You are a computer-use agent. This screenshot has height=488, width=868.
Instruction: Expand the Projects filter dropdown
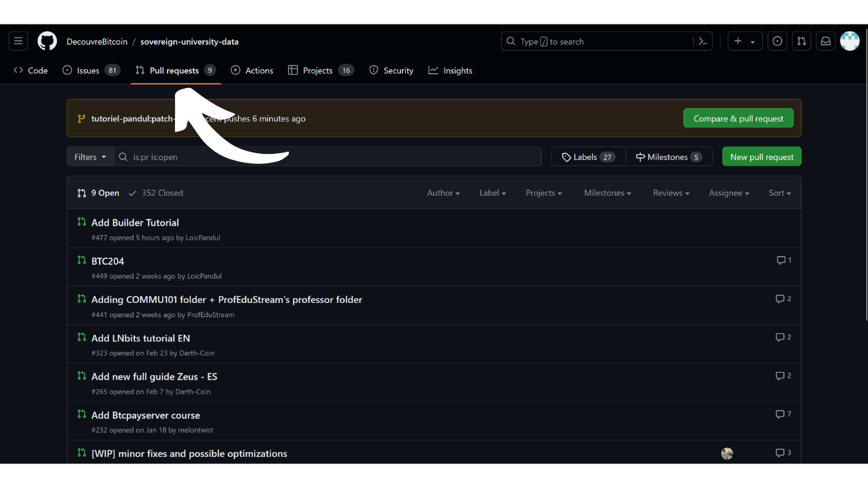click(x=544, y=193)
